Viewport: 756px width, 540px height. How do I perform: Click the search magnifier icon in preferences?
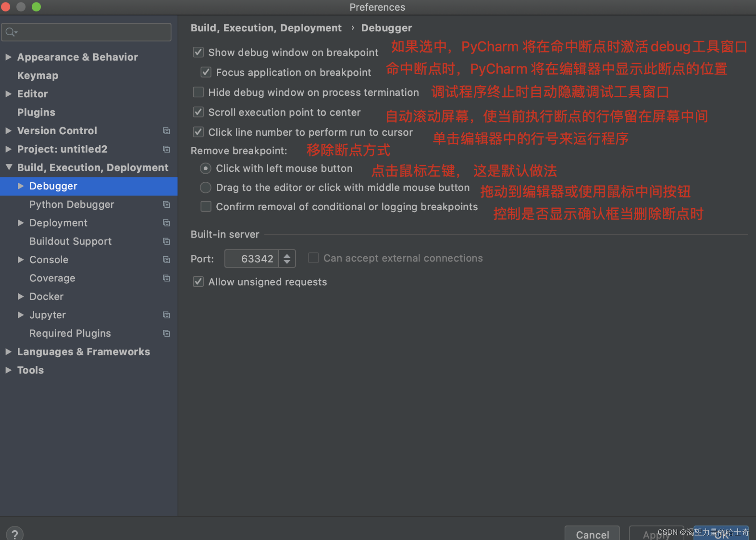click(x=11, y=32)
